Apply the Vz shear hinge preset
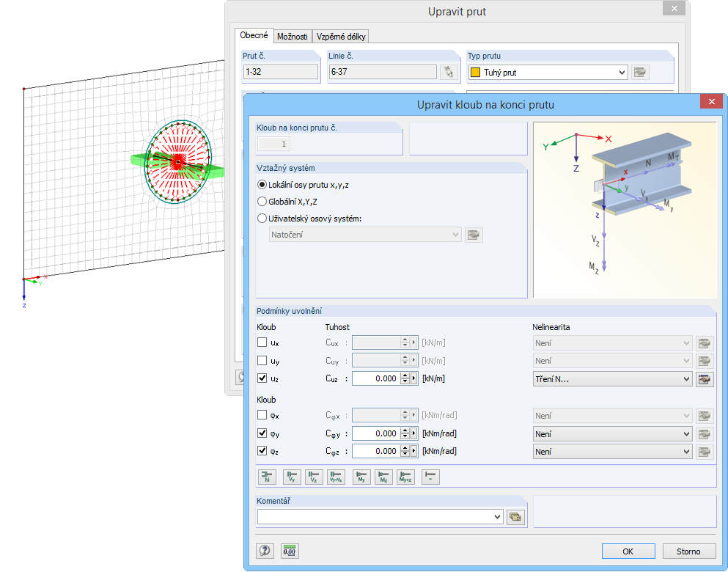728x572 pixels. 314,477
